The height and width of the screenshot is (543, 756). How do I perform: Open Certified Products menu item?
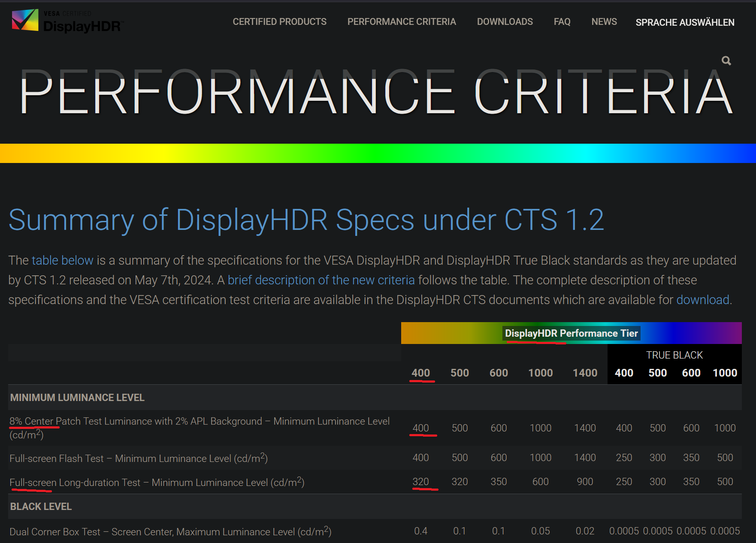click(x=279, y=21)
